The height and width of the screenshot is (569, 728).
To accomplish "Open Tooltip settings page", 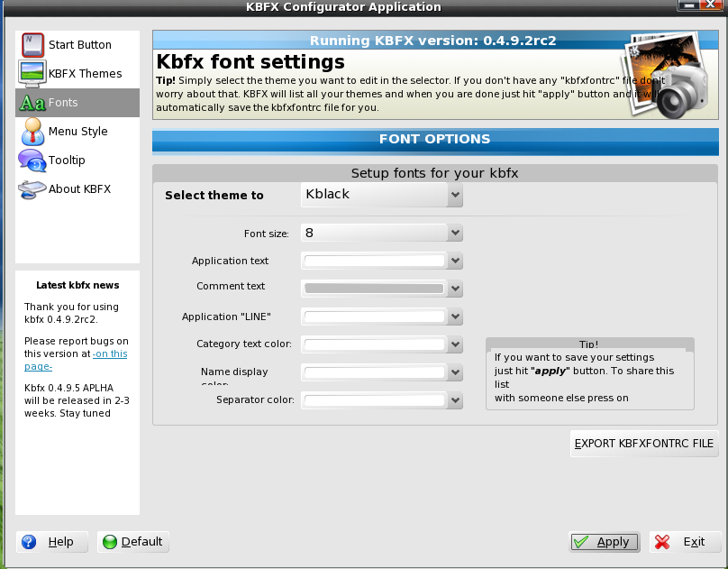I will coord(77,161).
